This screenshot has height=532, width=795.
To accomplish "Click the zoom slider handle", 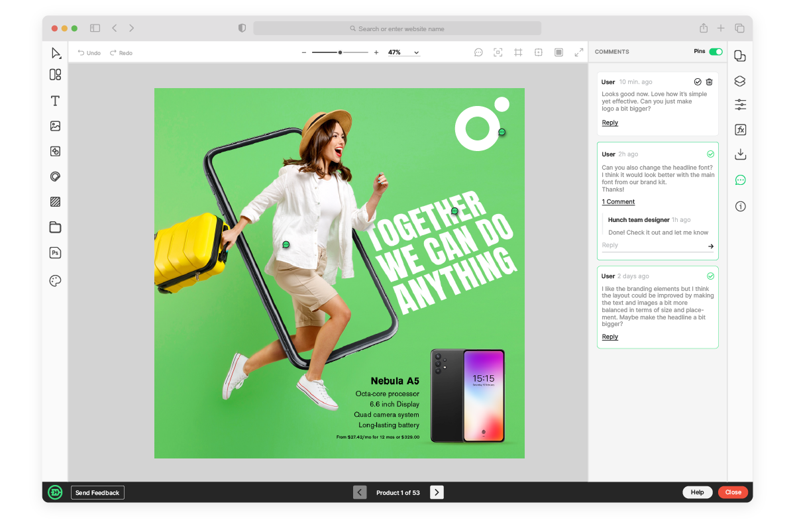I will (x=340, y=52).
